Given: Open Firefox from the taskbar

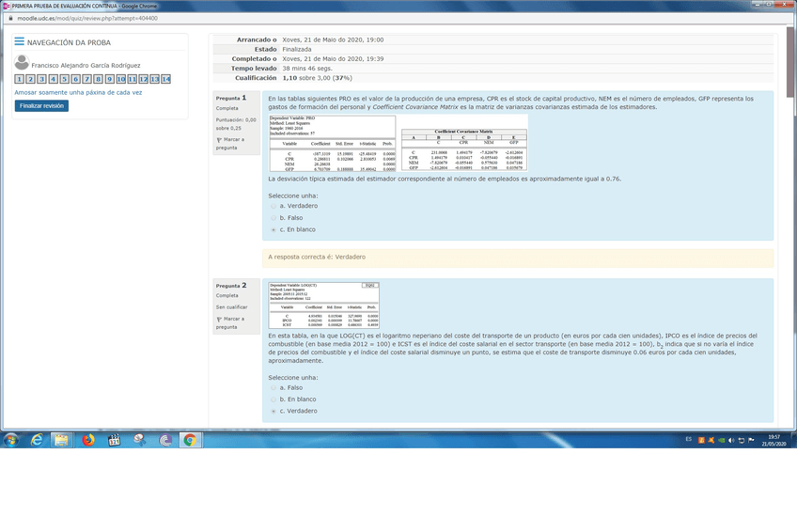Looking at the screenshot, I should (x=88, y=439).
